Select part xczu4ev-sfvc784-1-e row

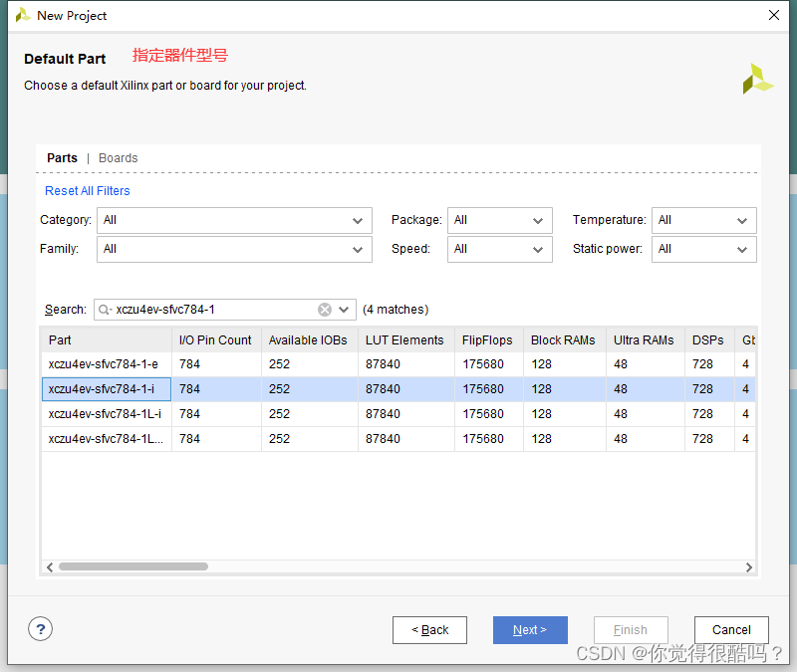pyautogui.click(x=398, y=364)
